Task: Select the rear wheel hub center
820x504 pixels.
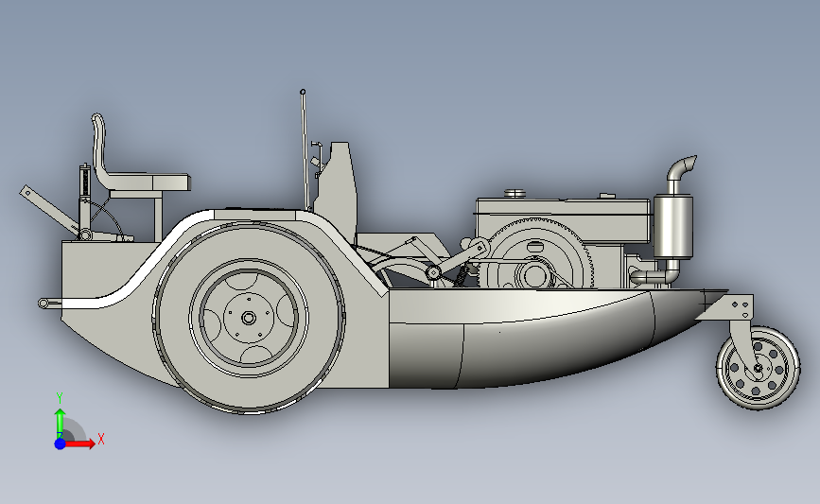Action: point(249,318)
